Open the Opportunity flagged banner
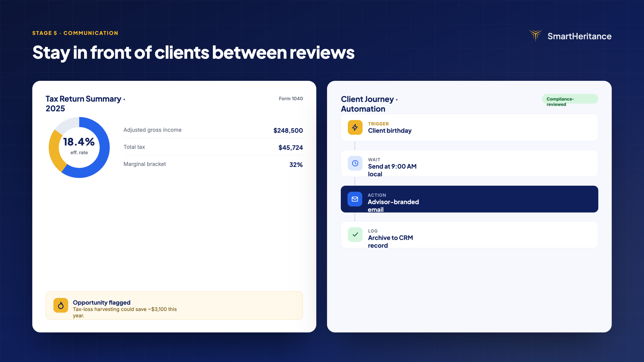Screen dimensions: 644x362 174,305
